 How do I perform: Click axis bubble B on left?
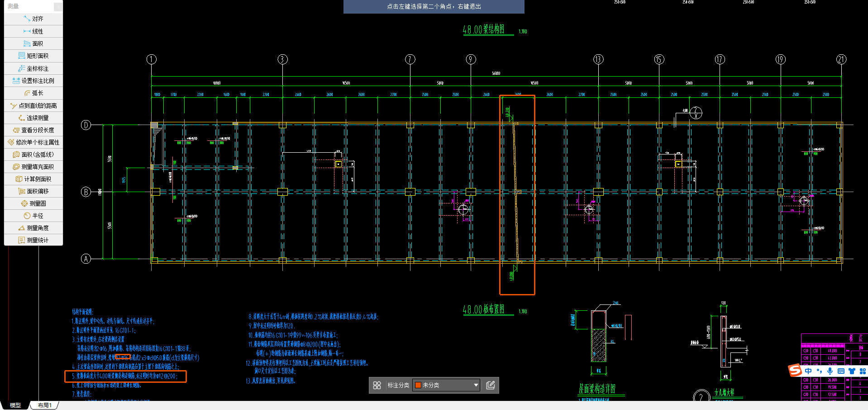86,192
